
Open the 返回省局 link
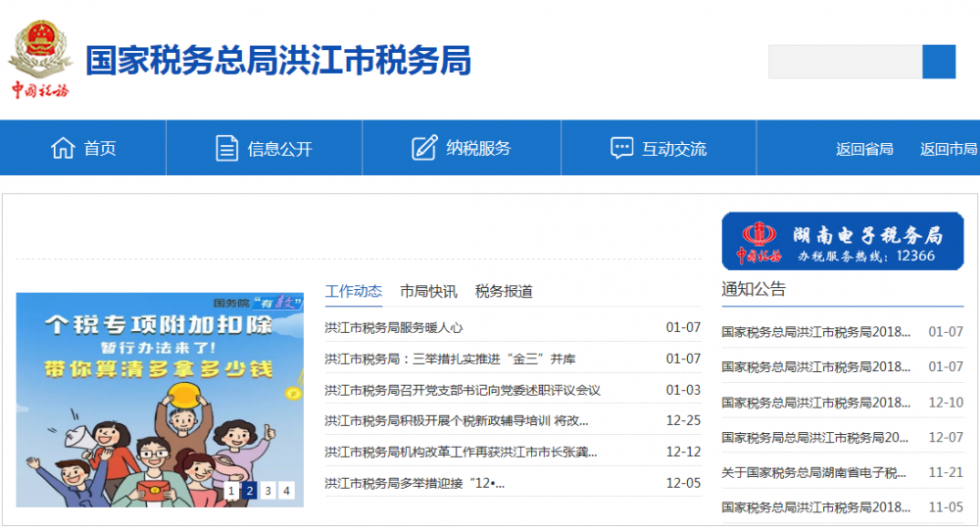864,149
